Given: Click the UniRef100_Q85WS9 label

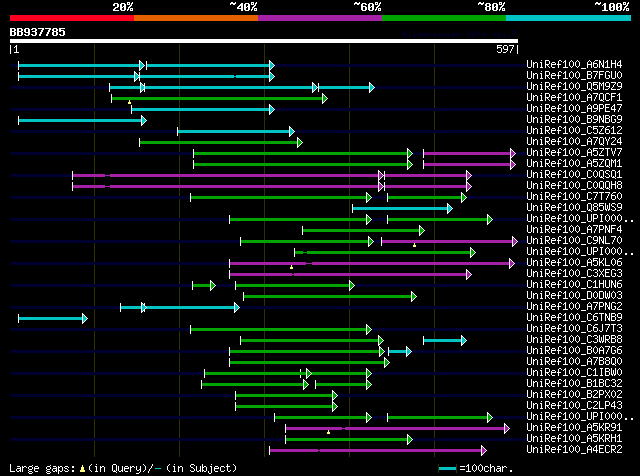Looking at the screenshot, I should [x=574, y=208].
